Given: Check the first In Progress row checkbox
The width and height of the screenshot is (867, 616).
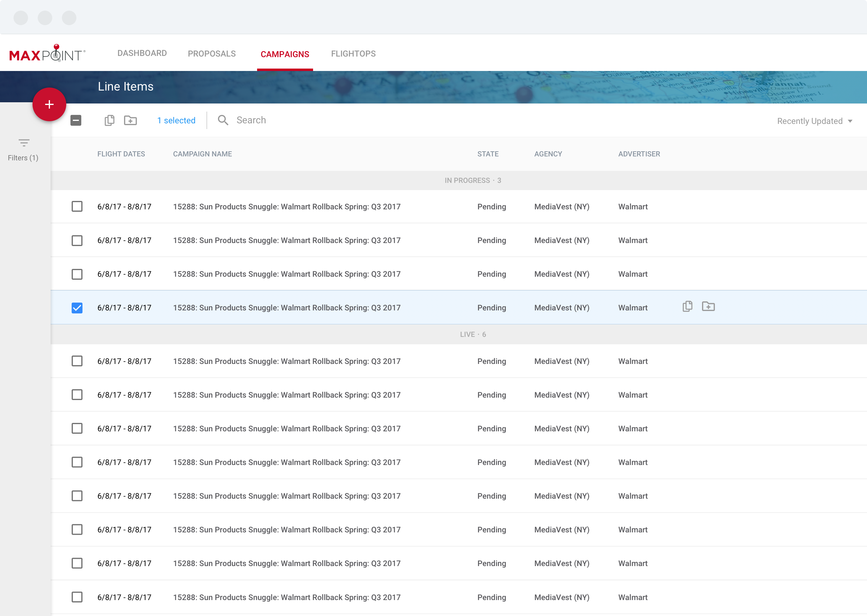Looking at the screenshot, I should point(77,206).
